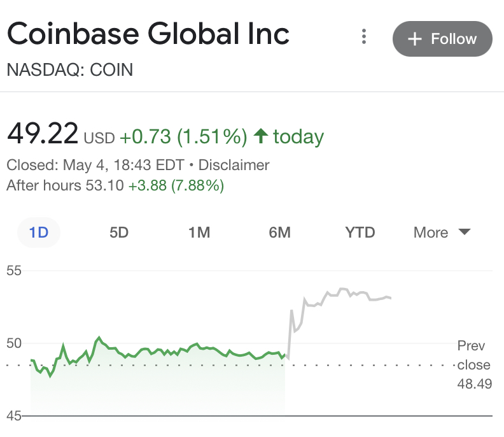504x437 pixels.
Task: Select the 1D chart range tab
Action: point(39,233)
